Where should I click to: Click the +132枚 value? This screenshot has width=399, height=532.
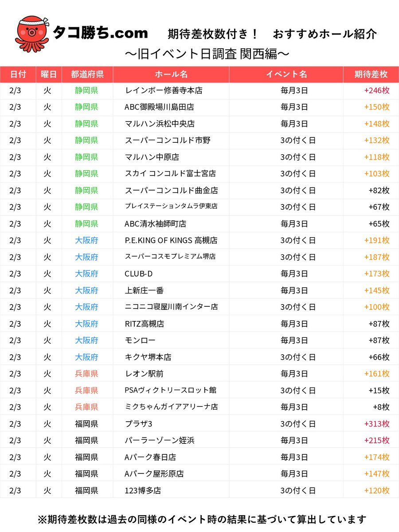pyautogui.click(x=376, y=141)
